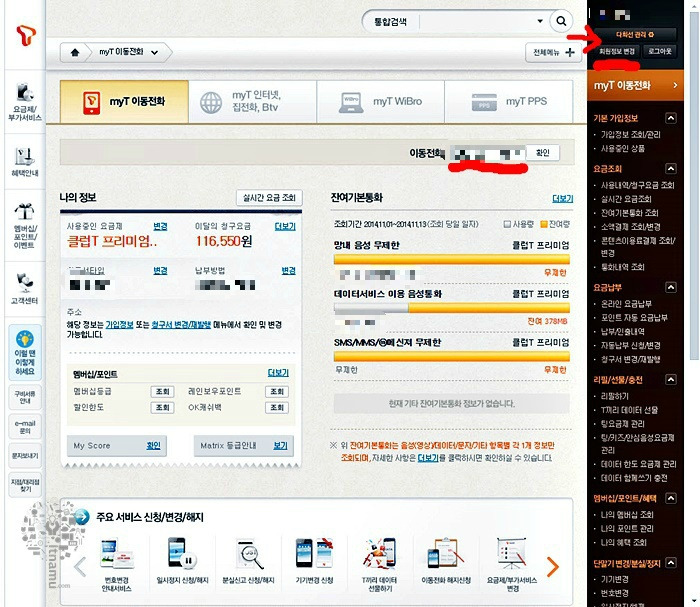This screenshot has height=607, width=700.
Task: Click blue arrow icon beside 주요 서비스
Action: coord(82,517)
